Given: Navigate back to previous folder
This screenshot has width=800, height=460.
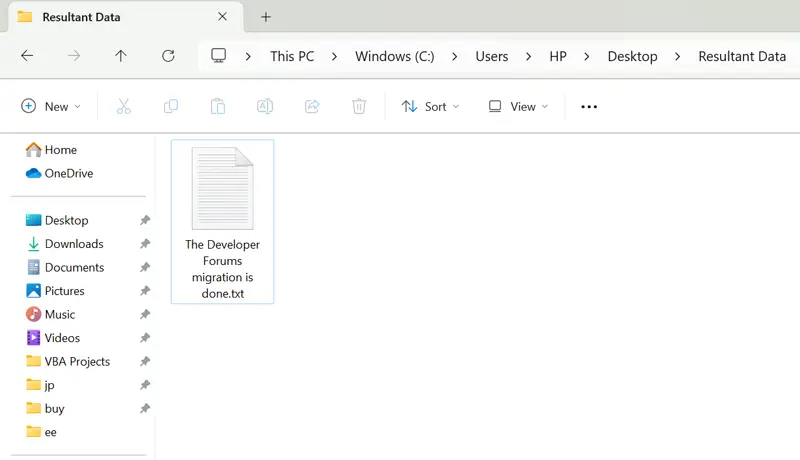Looking at the screenshot, I should coord(27,56).
